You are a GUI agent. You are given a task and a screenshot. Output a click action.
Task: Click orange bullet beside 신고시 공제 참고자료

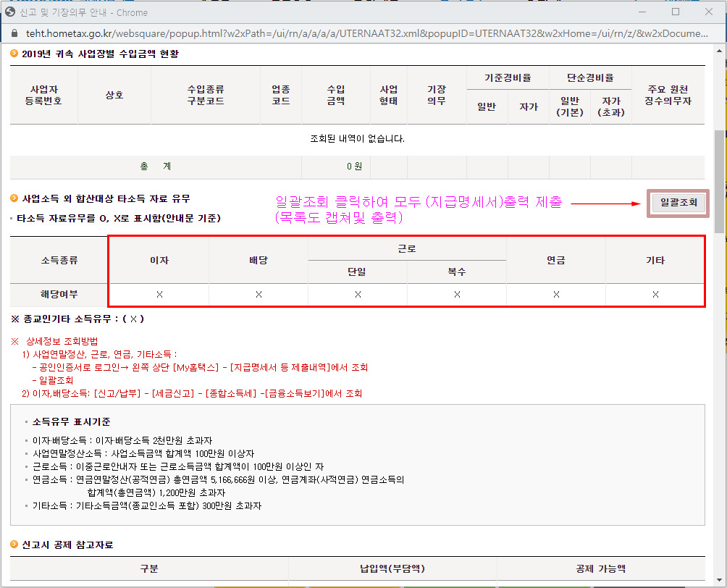pyautogui.click(x=14, y=545)
